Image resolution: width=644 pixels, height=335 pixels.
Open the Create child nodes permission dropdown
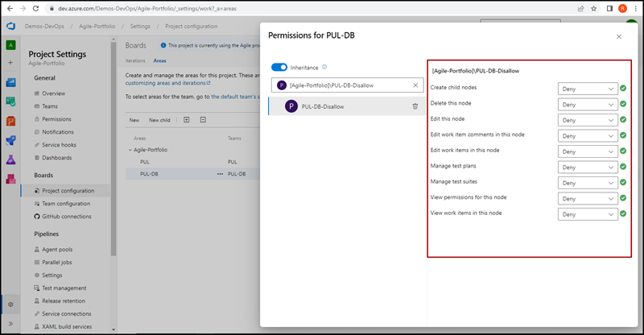point(588,89)
